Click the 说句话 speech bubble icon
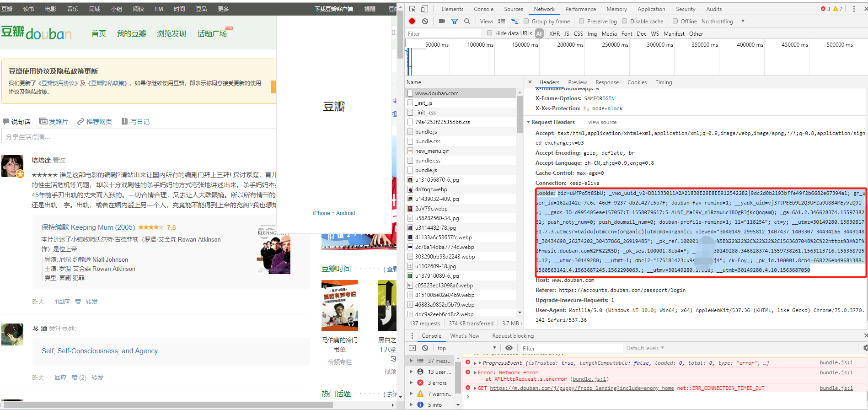Viewport: 868px width, 410px height. 6,122
